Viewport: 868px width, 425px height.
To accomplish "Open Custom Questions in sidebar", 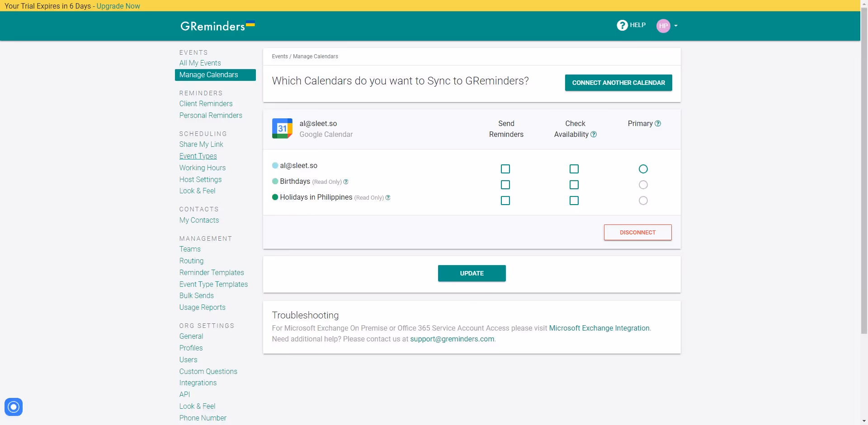I will point(208,372).
